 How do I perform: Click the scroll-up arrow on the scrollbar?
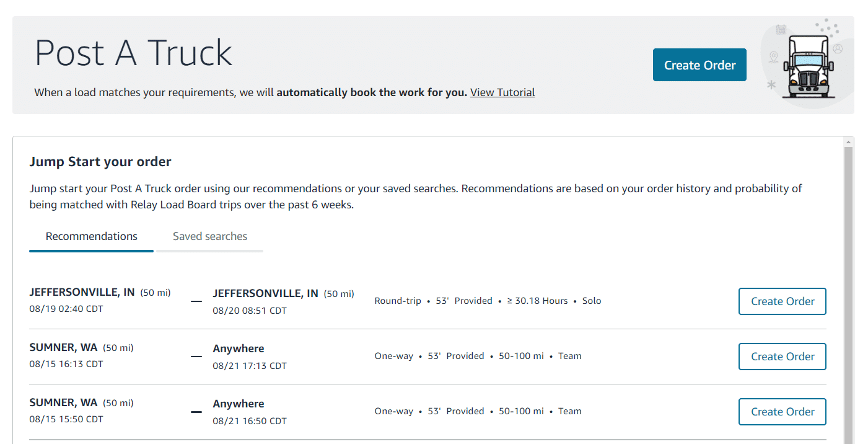[848, 142]
